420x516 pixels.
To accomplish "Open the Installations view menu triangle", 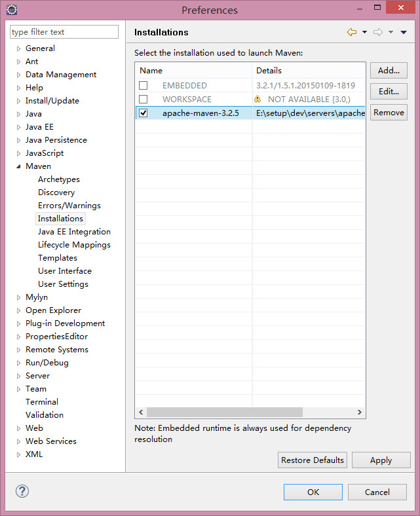I will pos(404,32).
